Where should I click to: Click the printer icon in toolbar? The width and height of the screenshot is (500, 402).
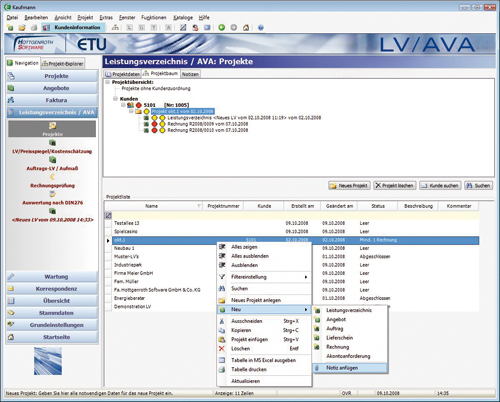click(34, 28)
